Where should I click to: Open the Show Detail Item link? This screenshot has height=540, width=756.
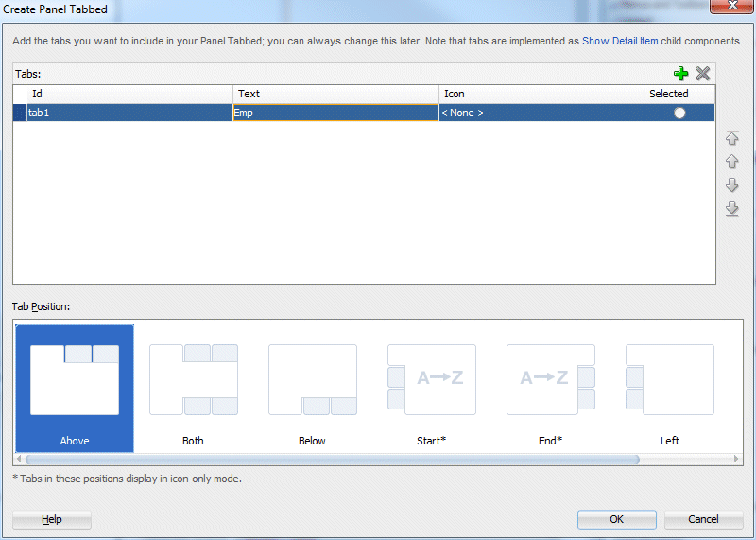620,41
